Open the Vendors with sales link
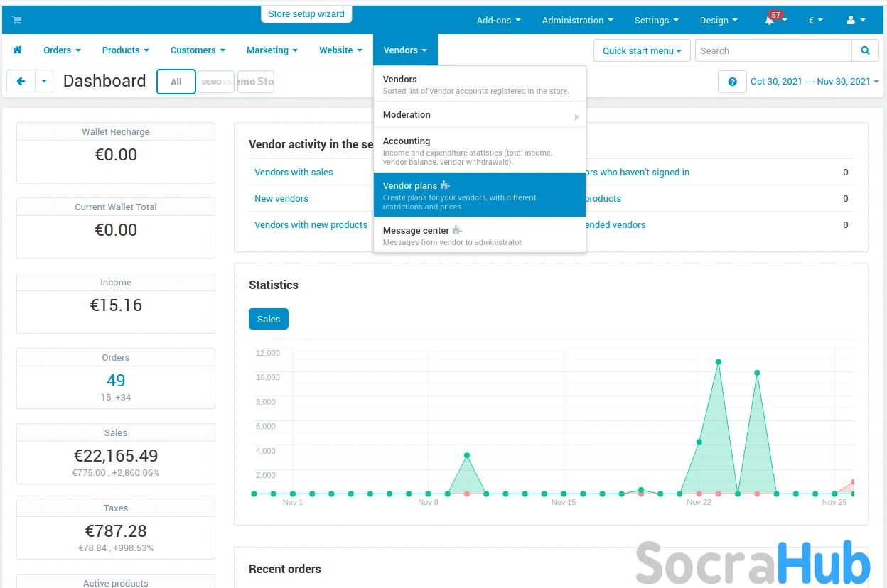The image size is (887, 588). [x=294, y=173]
